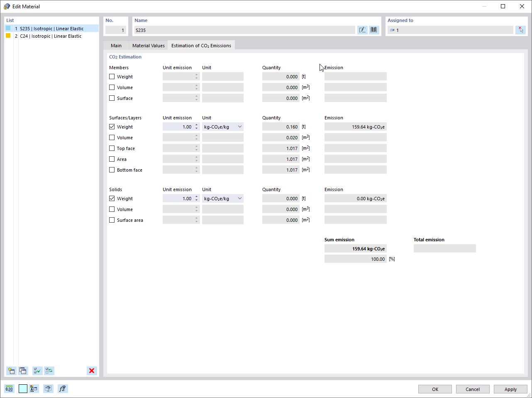The height and width of the screenshot is (398, 532).
Task: Uncheck Surfaces/Layers Weight checkbox
Action: point(112,127)
